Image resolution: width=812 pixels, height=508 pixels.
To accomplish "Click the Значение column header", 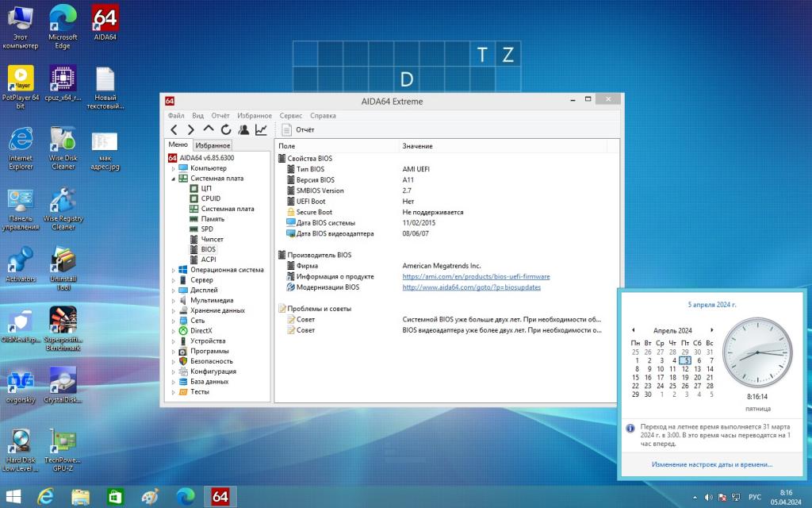I will pos(504,146).
